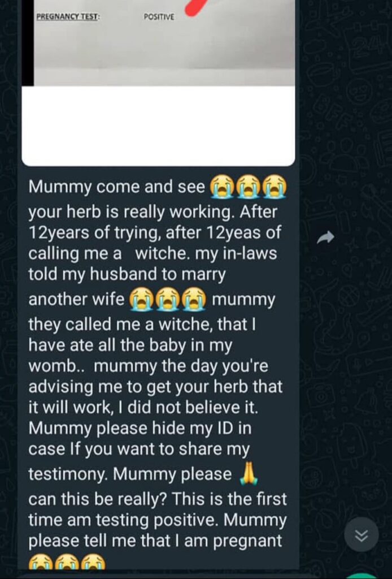Click the '12years of trying' phrase
Image resolution: width=392 pixels, height=579 pixels.
(x=95, y=232)
